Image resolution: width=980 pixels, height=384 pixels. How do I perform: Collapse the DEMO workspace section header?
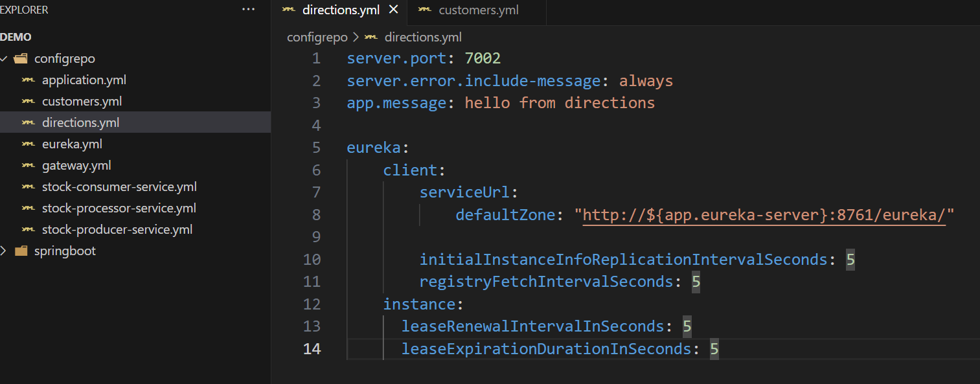tap(16, 38)
